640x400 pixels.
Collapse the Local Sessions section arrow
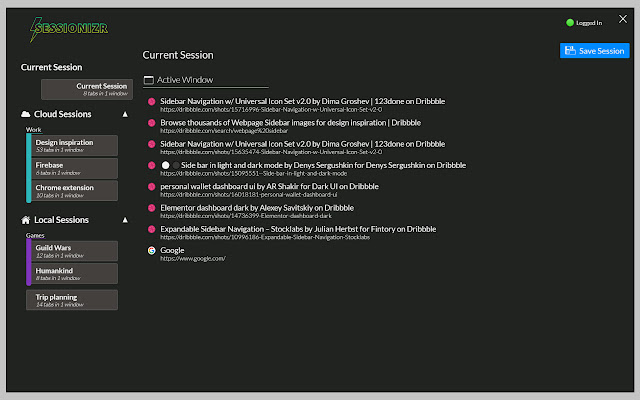point(125,220)
